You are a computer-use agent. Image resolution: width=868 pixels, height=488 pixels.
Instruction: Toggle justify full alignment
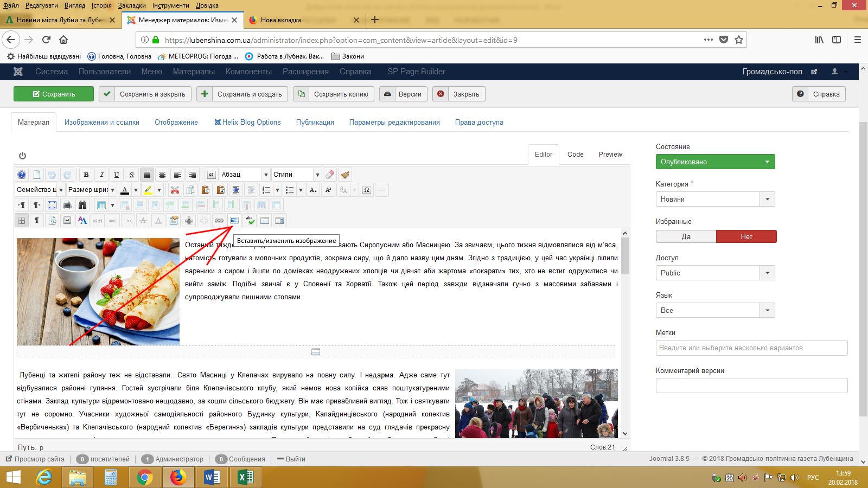point(147,175)
